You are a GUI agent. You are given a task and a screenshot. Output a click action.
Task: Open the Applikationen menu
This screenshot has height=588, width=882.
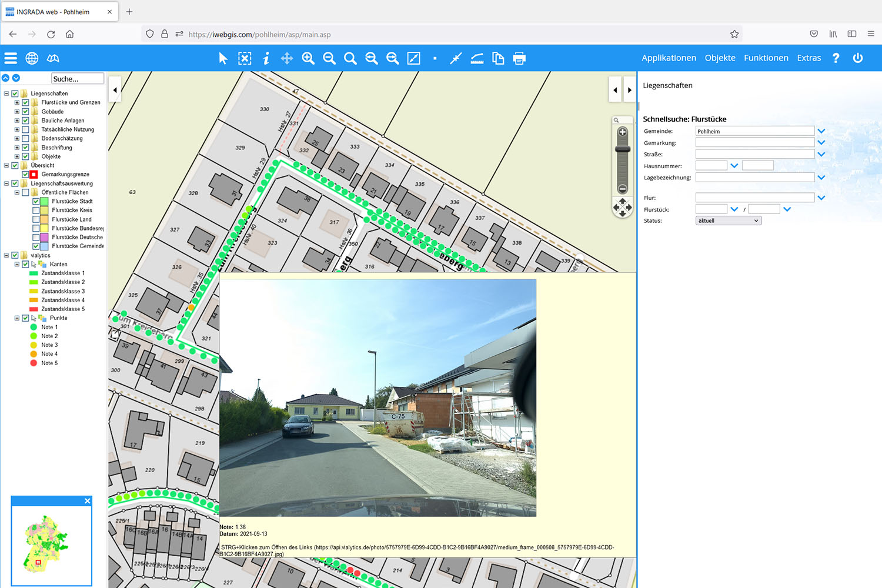(669, 58)
